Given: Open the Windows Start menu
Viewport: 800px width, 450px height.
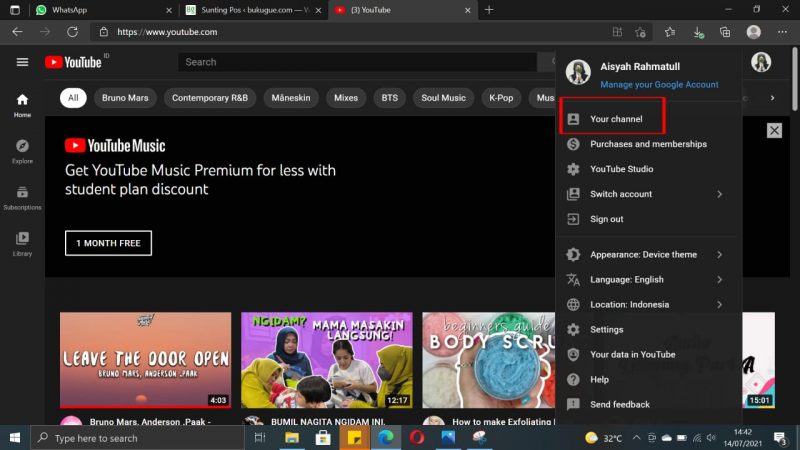Looking at the screenshot, I should (15, 438).
